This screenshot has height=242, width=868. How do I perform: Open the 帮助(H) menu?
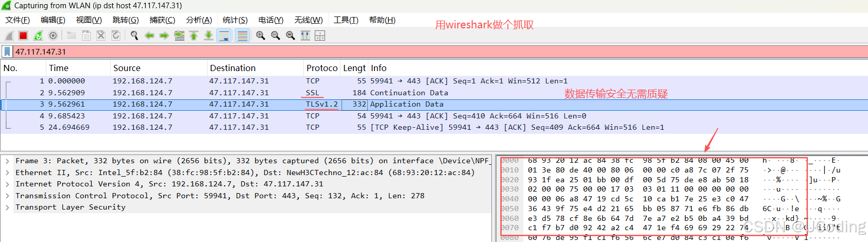pos(382,20)
